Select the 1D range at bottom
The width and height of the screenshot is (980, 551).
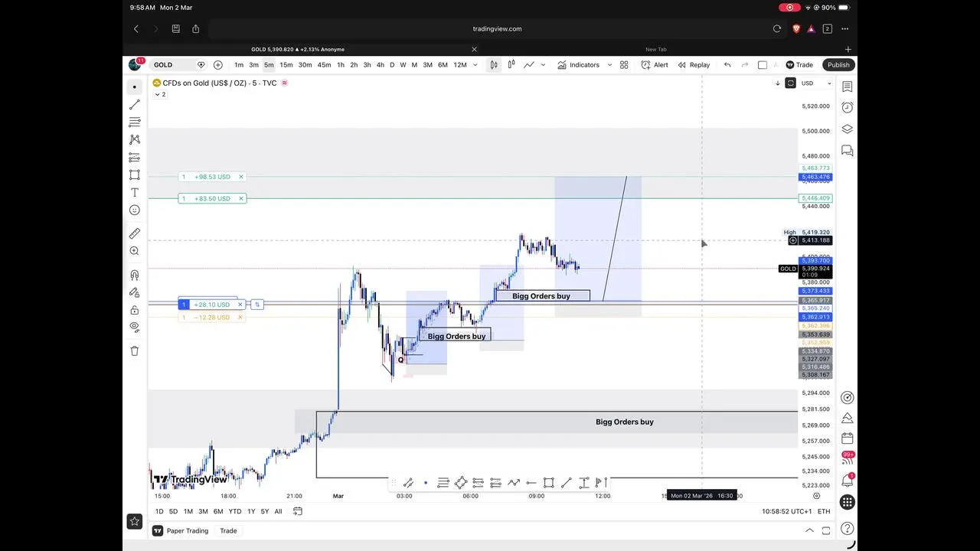tap(159, 511)
